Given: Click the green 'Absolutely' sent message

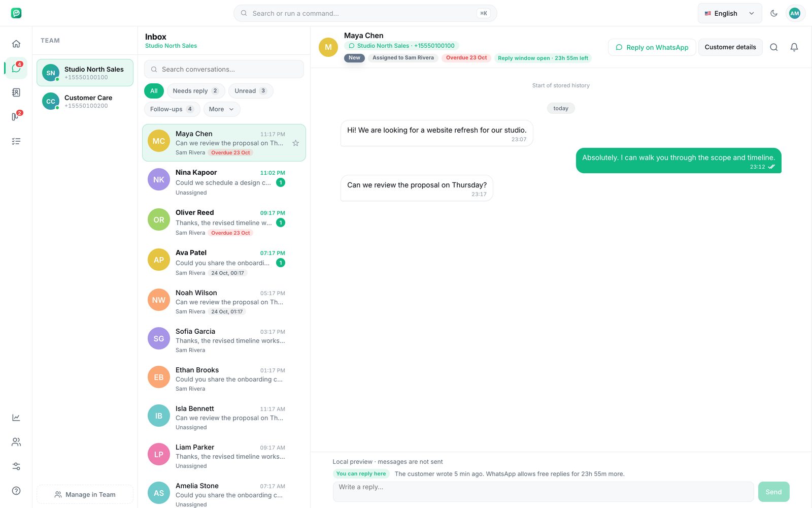Looking at the screenshot, I should coord(679,161).
